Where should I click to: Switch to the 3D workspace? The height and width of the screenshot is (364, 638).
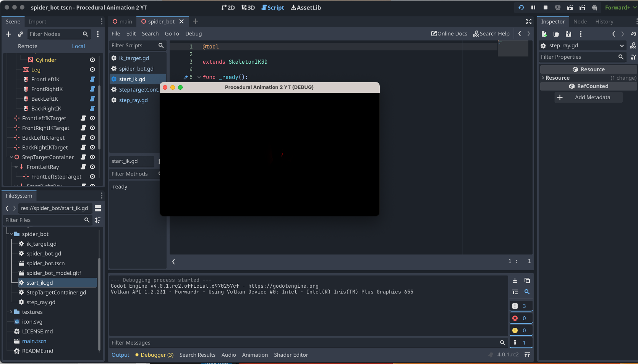click(x=248, y=7)
